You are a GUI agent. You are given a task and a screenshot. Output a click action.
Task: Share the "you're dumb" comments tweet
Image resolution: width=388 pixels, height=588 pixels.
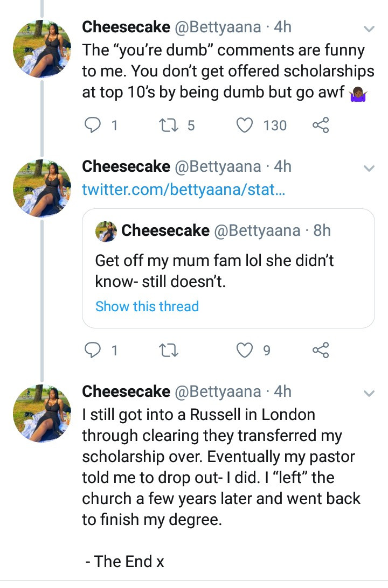point(320,125)
